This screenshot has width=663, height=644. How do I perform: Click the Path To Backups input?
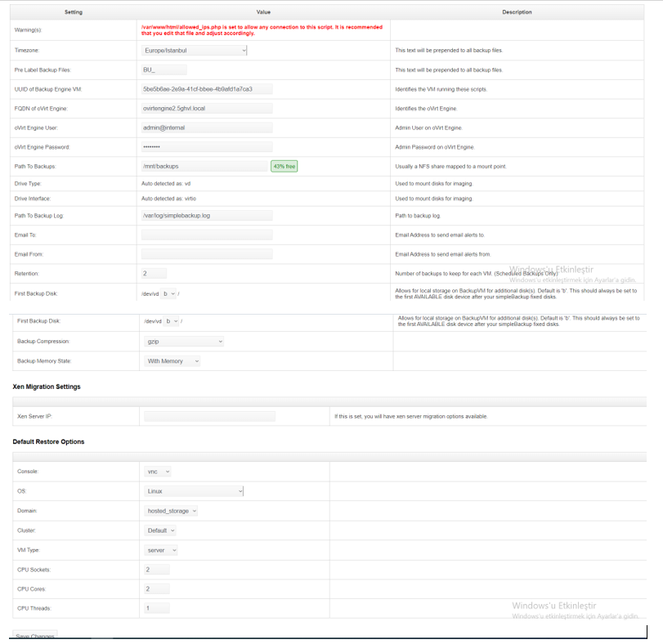[x=204, y=166]
